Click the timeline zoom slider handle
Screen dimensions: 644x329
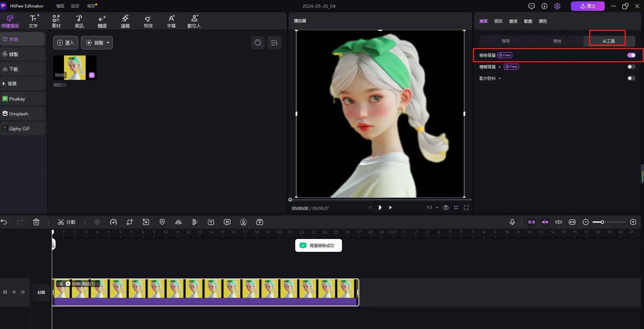click(x=602, y=222)
